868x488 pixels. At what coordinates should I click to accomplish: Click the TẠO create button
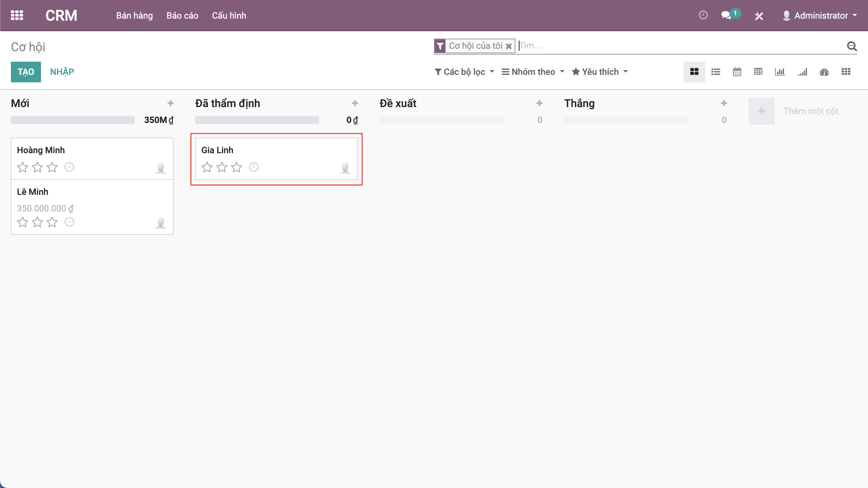point(26,72)
